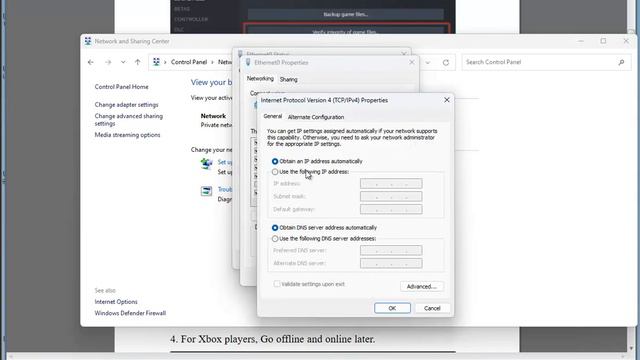Confirm IPv4 properties with OK
Screen dimensions: 640x360
pyautogui.click(x=392, y=308)
